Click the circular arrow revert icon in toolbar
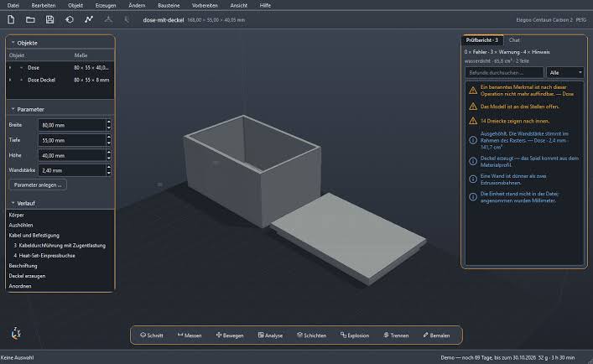 (x=70, y=19)
